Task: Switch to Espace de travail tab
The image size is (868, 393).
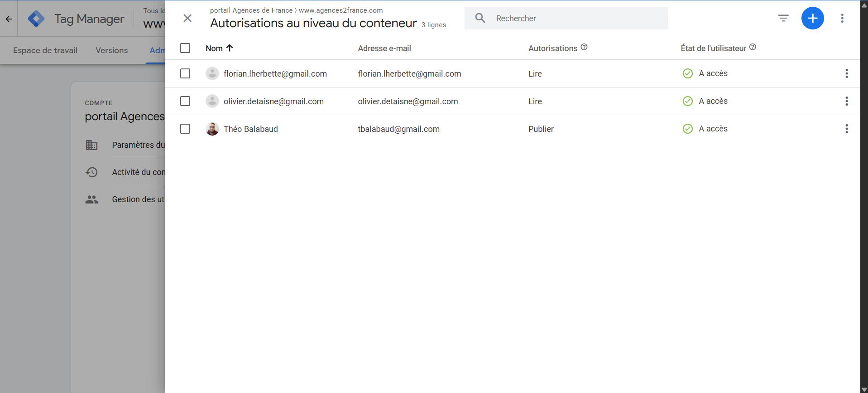Action: (x=45, y=50)
